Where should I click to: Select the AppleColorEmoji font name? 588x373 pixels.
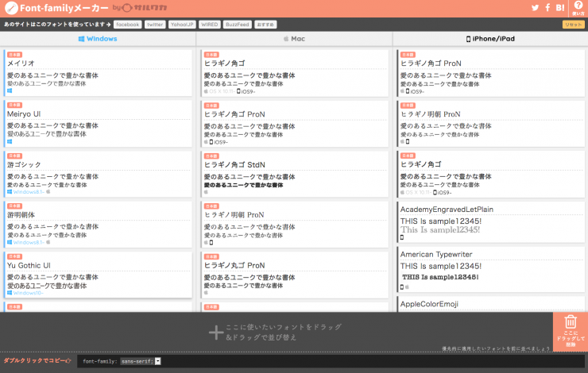click(x=429, y=304)
